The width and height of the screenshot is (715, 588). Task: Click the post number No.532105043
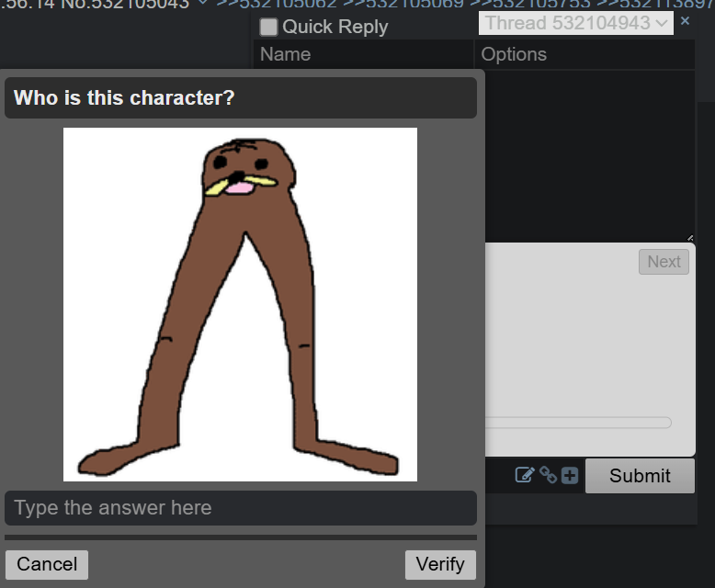tap(124, 4)
